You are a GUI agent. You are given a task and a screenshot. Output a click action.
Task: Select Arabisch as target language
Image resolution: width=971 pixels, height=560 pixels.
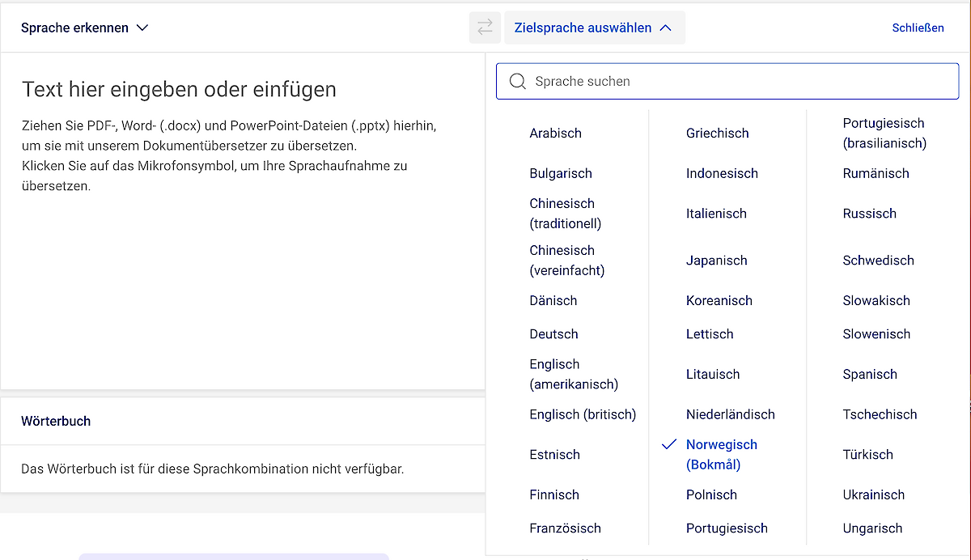555,133
